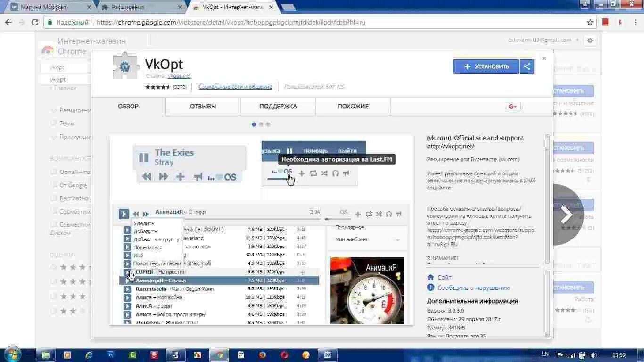Image resolution: width=644 pixels, height=362 pixels.
Task: Open the Word document in the taskbar
Action: coord(328,354)
